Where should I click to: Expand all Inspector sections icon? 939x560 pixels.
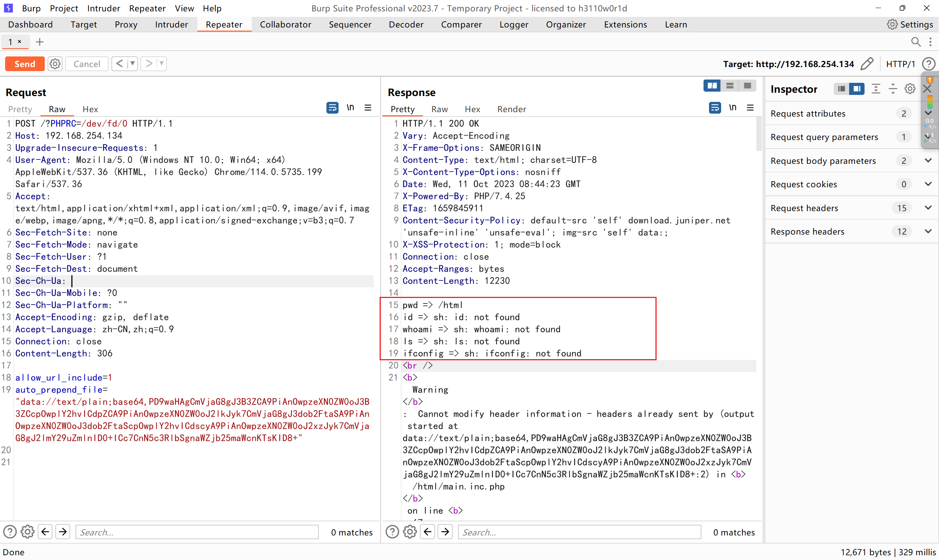pos(876,89)
